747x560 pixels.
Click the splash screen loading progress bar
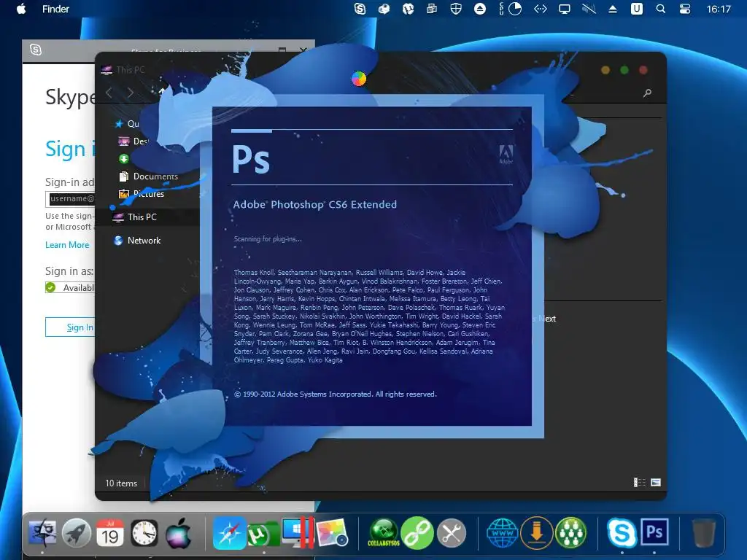pos(372,130)
